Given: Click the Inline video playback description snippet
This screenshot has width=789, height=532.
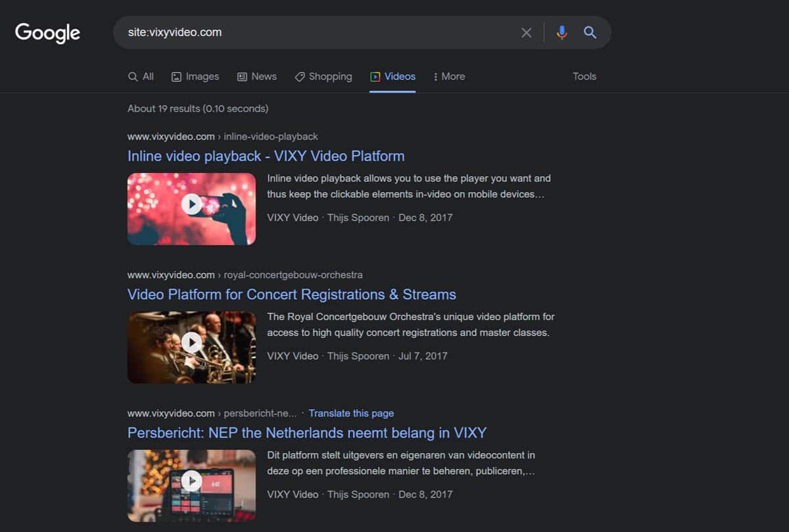Looking at the screenshot, I should pyautogui.click(x=409, y=187).
